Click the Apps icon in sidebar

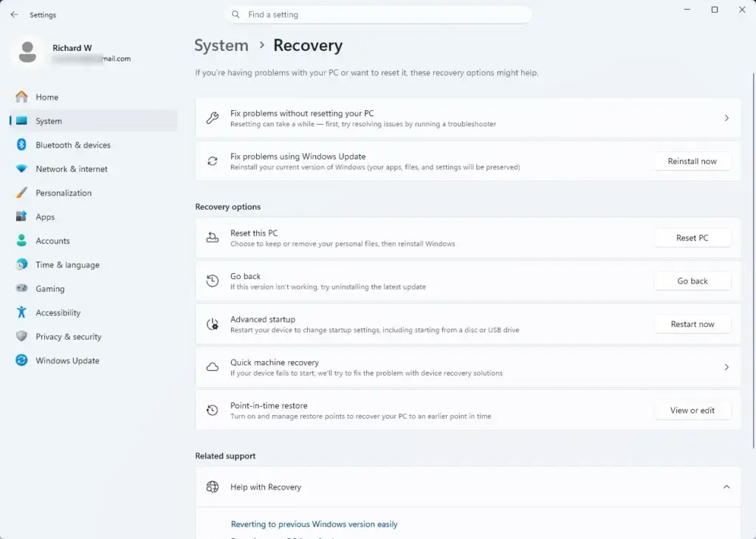click(21, 216)
